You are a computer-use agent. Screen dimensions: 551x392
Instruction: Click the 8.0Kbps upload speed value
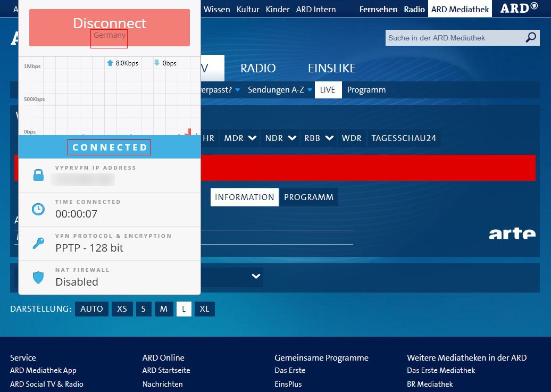(x=127, y=63)
